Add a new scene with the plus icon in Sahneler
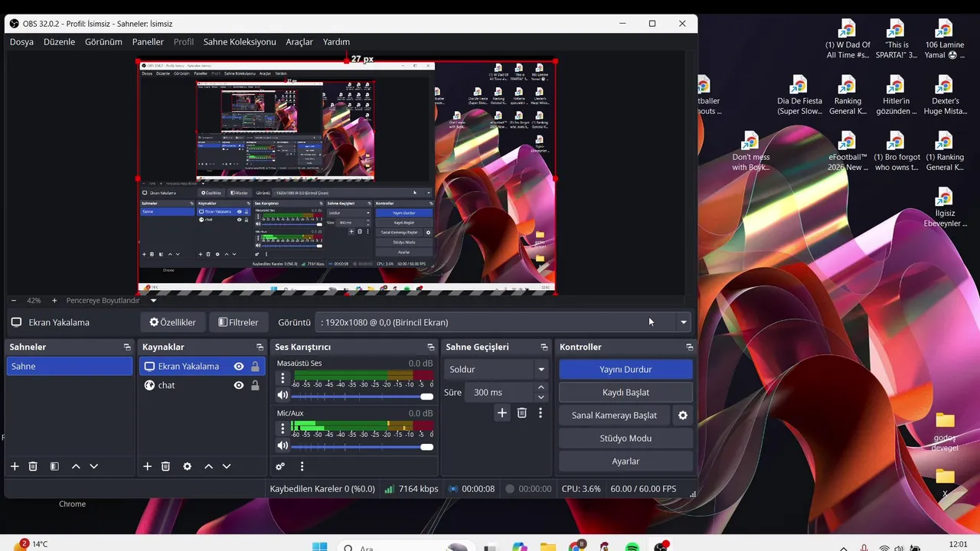 point(15,466)
